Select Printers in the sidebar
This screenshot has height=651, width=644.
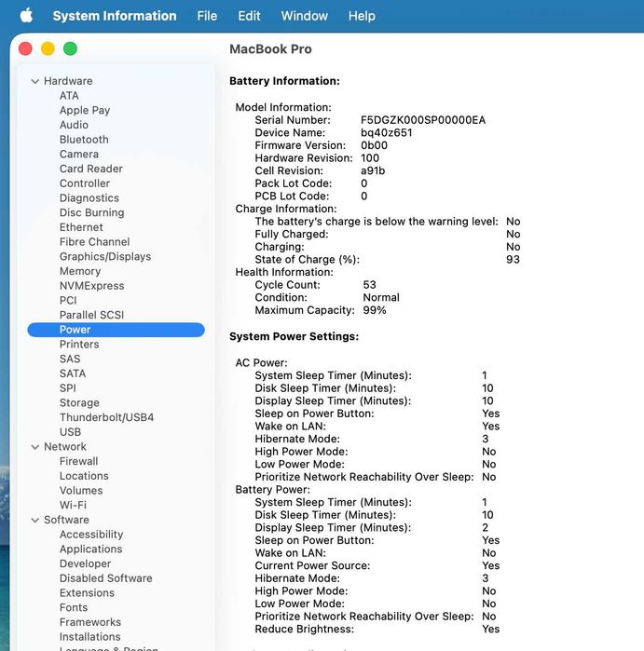[x=79, y=345]
